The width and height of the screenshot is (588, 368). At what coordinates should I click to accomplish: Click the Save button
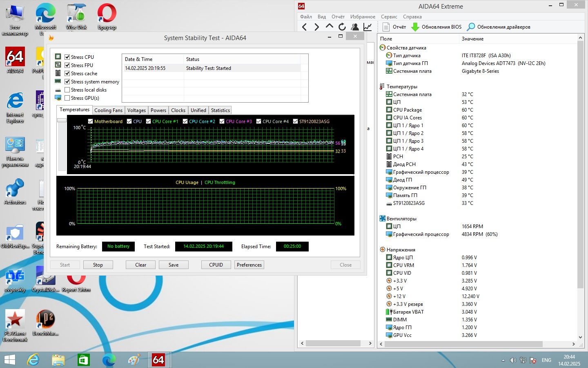click(174, 265)
